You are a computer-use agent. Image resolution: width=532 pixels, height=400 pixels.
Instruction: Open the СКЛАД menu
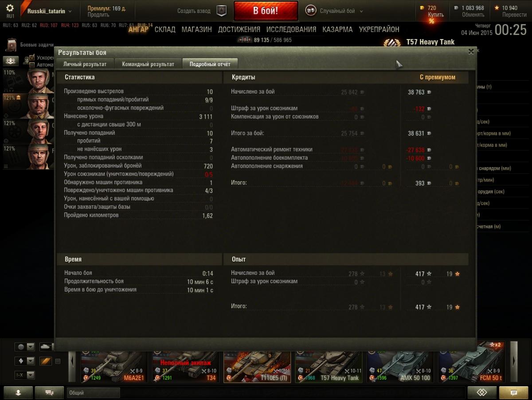(165, 29)
